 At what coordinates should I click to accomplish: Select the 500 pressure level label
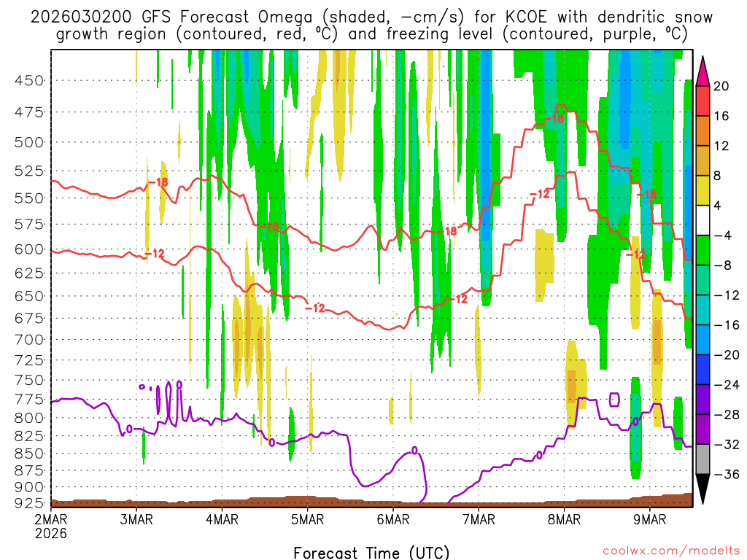(x=29, y=142)
